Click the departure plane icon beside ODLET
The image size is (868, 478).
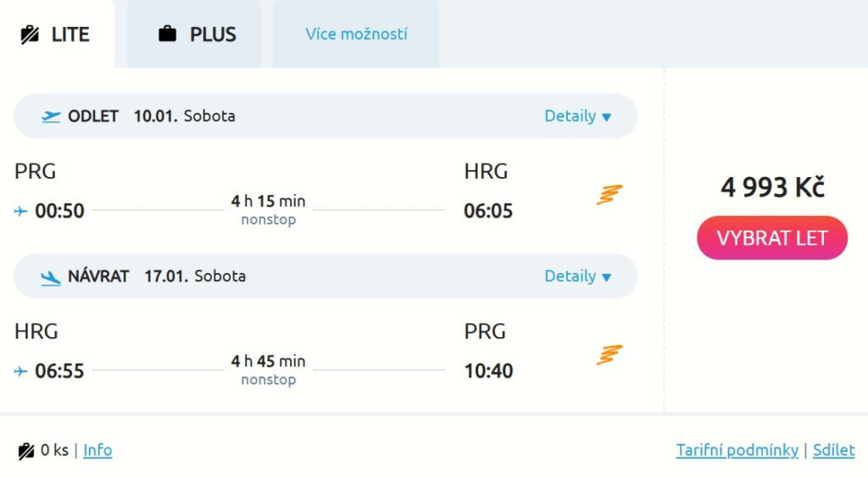coord(51,116)
